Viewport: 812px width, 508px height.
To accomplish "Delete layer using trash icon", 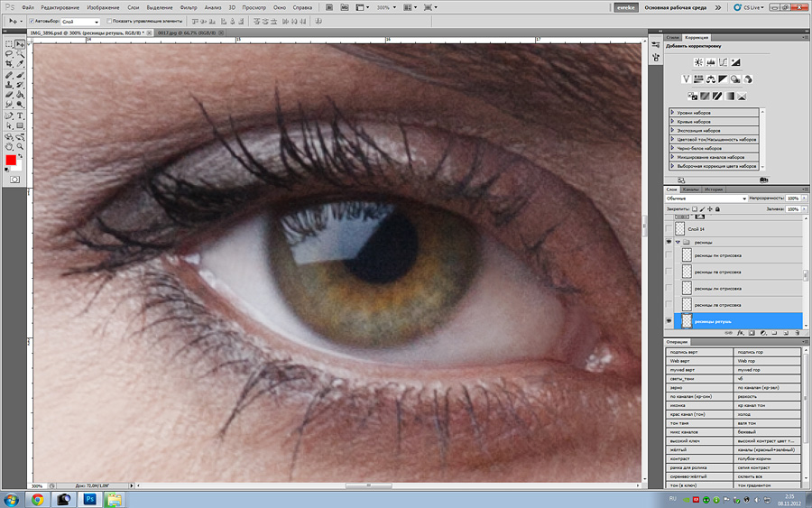I will [x=797, y=333].
